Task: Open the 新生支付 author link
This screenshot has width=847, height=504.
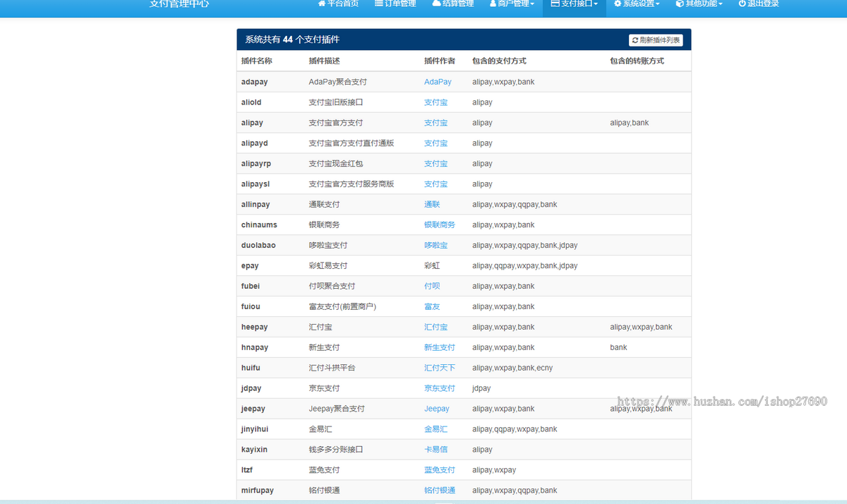Action: [440, 348]
